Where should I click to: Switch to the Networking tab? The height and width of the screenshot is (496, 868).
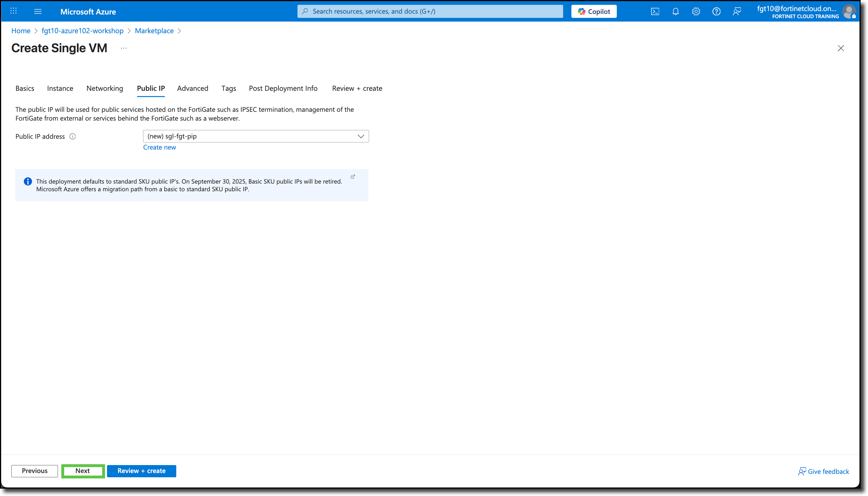click(x=104, y=88)
